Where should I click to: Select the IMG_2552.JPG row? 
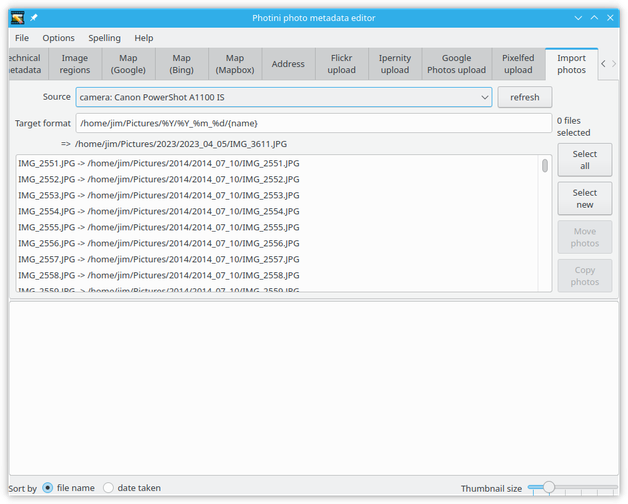[278, 179]
